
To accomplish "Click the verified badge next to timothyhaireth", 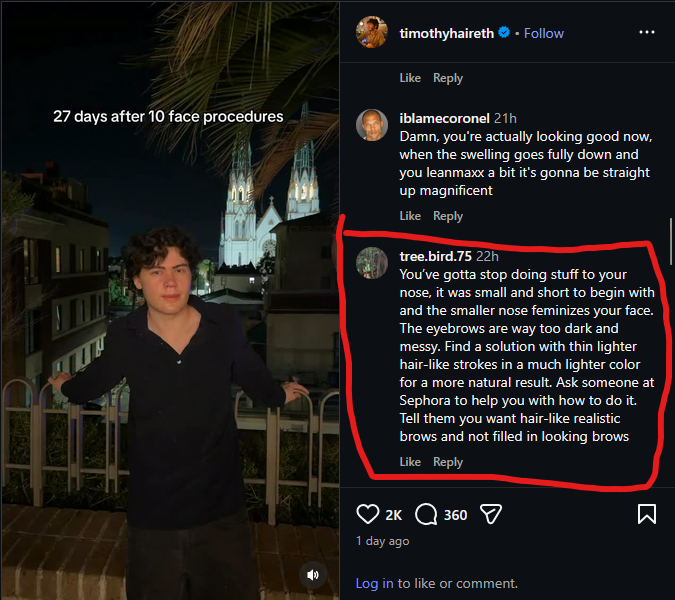I will click(x=504, y=33).
